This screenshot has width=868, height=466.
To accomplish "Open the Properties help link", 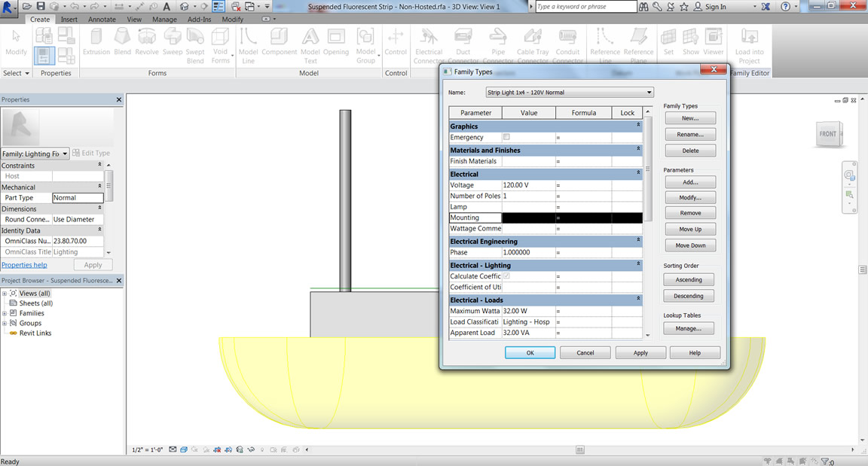I will [x=24, y=265].
